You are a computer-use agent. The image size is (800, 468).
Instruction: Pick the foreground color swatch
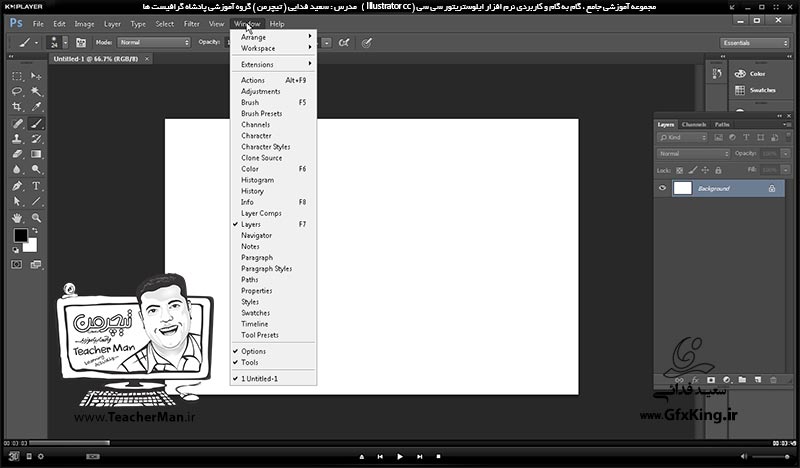coord(20,235)
